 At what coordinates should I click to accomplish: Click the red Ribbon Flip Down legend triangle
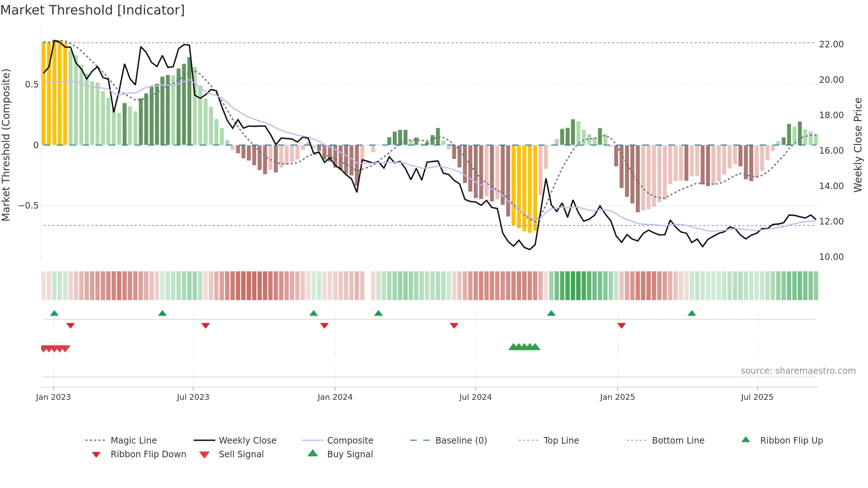[96, 455]
